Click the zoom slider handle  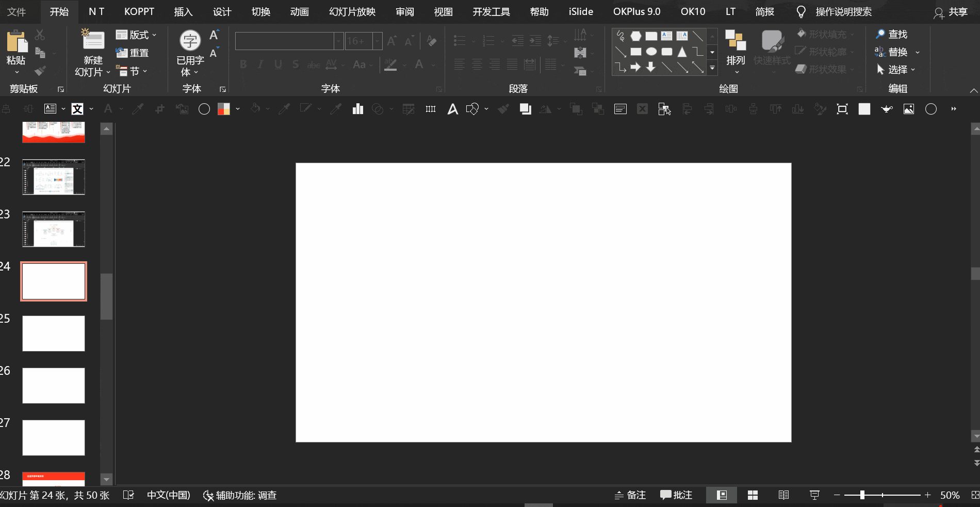point(862,495)
